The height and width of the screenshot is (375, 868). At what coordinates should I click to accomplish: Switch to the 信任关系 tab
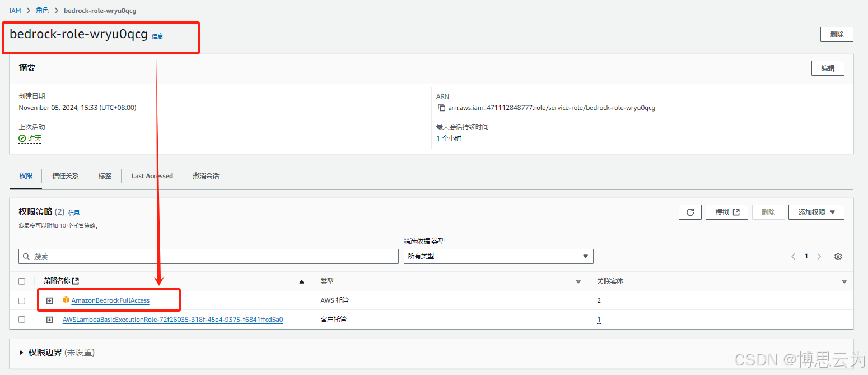click(66, 176)
